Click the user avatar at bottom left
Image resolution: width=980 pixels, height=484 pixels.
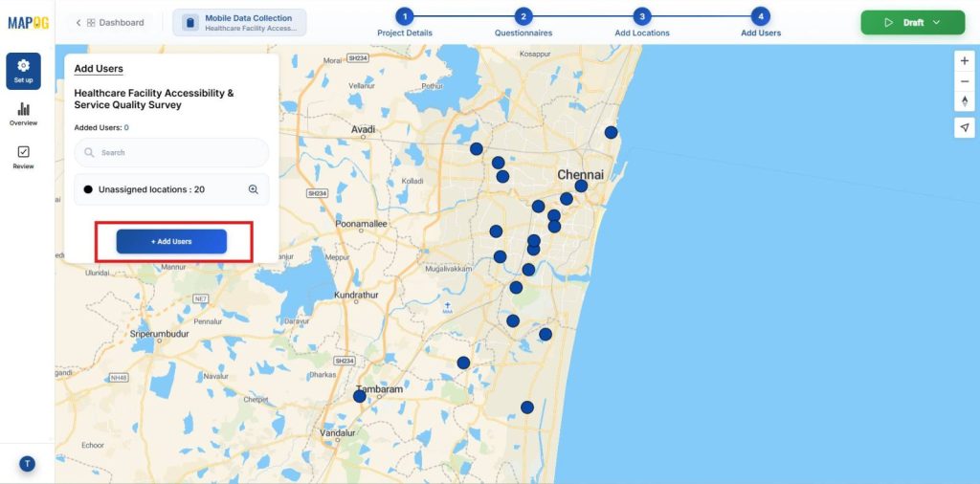click(x=27, y=464)
